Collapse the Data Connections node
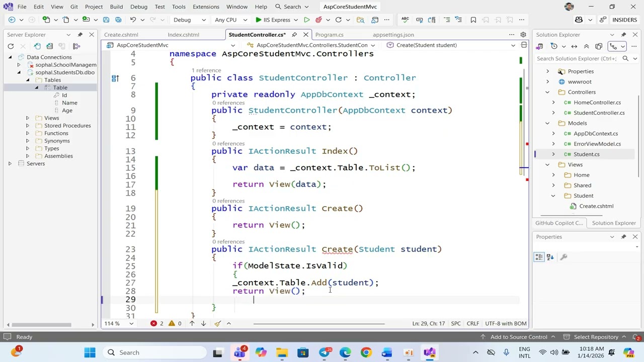Image resolution: width=644 pixels, height=362 pixels. point(10,57)
